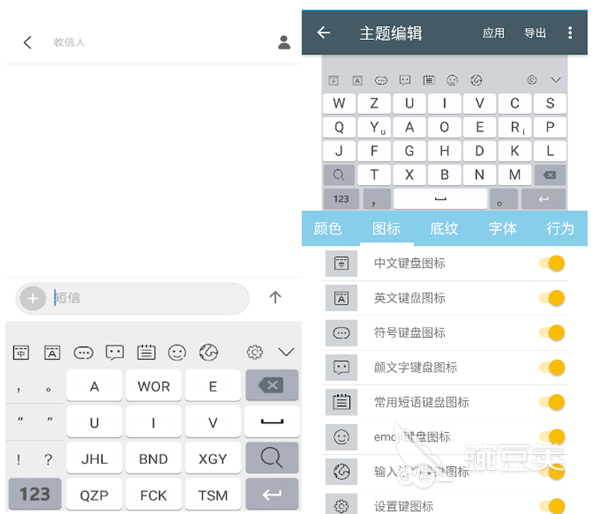Tap the search magnifier key on left keyboard
Screen dimensions: 600x514
(x=271, y=457)
